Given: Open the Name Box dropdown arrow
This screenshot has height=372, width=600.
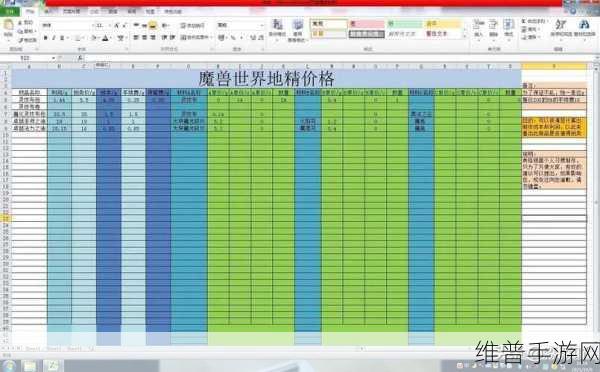Looking at the screenshot, I should point(54,58).
